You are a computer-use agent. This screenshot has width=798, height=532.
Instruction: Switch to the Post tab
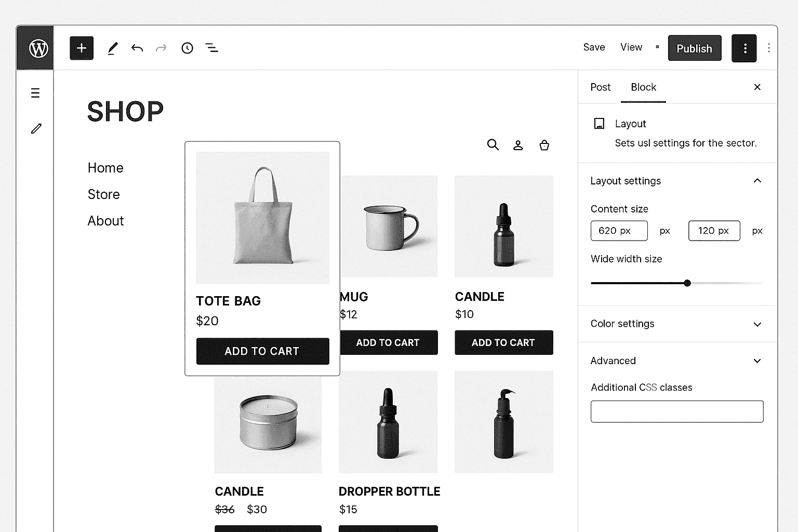(600, 87)
